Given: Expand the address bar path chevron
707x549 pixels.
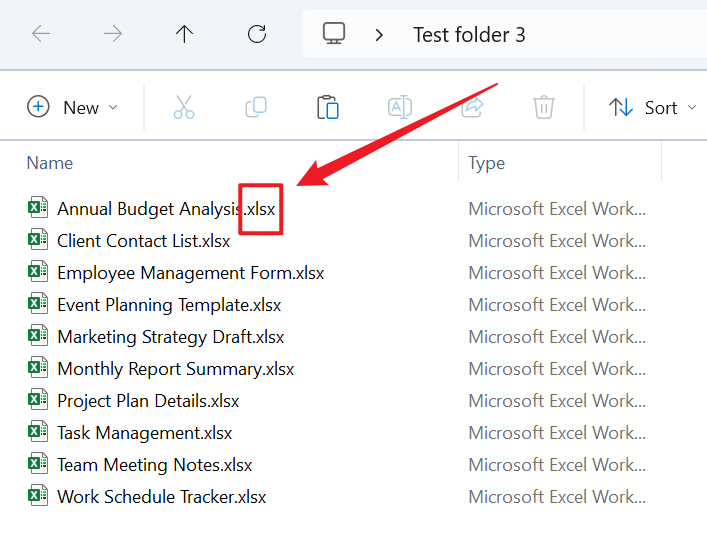Looking at the screenshot, I should [x=379, y=35].
